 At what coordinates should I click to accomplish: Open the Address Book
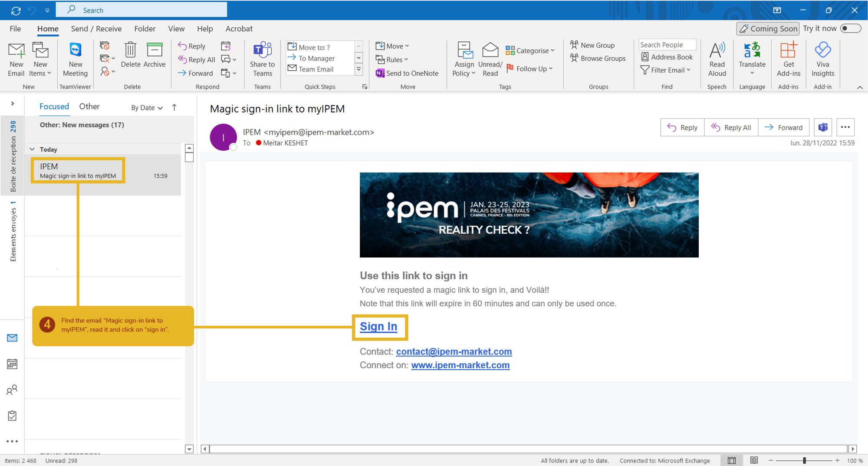coord(667,57)
